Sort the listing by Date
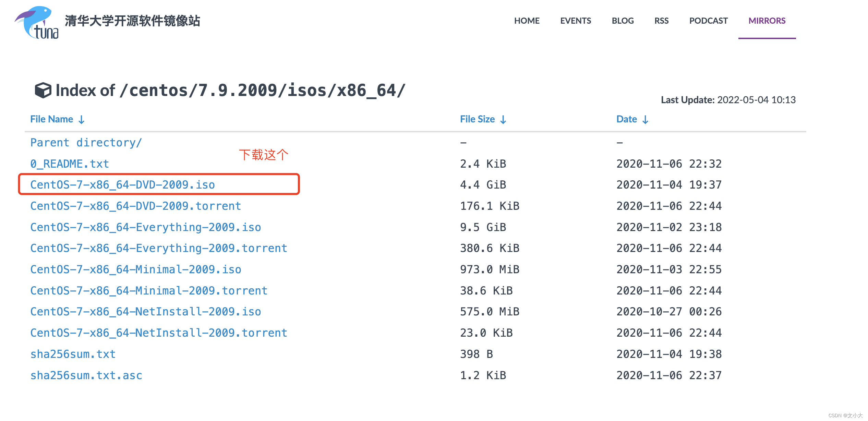Viewport: 868px width, 421px height. (626, 119)
